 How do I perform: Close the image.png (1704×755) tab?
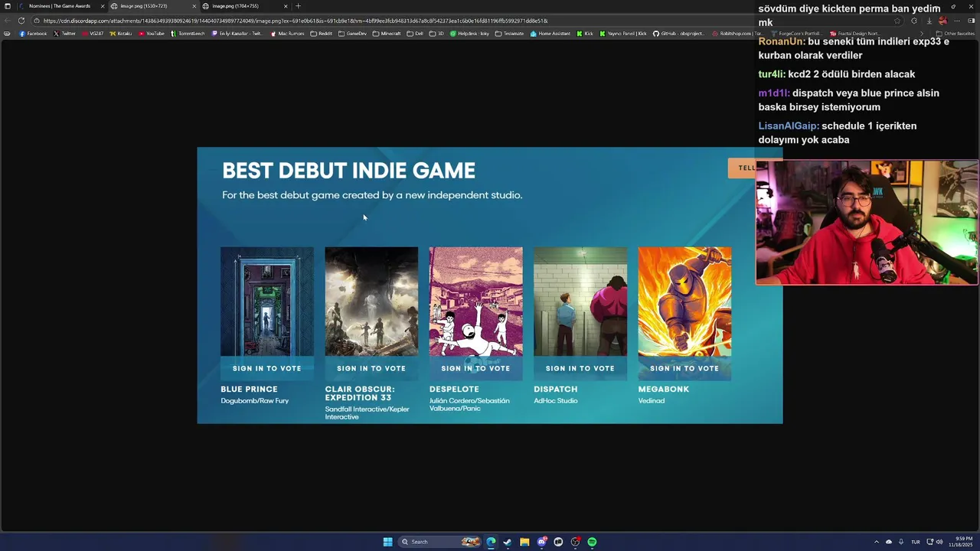(x=286, y=6)
